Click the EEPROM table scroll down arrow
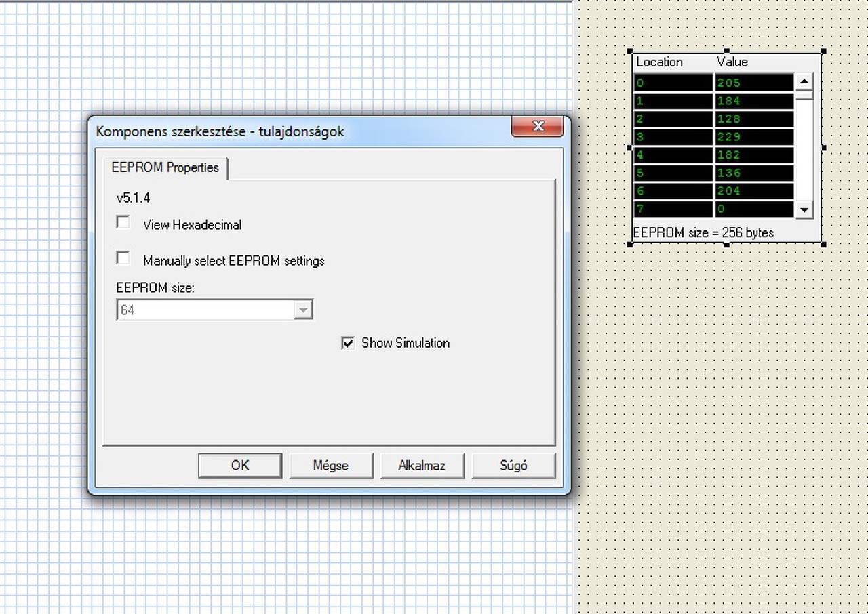The height and width of the screenshot is (614, 868). tap(804, 209)
